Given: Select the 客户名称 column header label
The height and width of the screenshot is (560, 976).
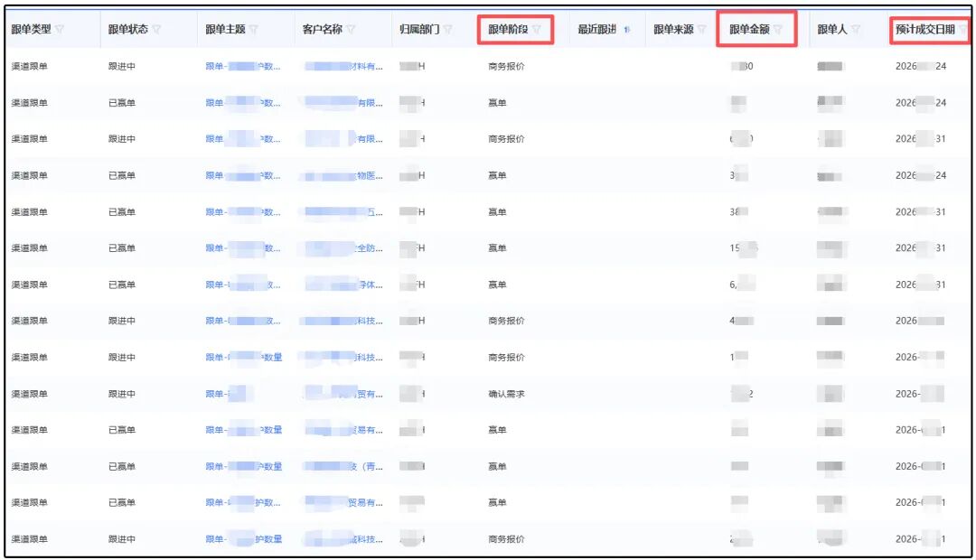Looking at the screenshot, I should [323, 29].
